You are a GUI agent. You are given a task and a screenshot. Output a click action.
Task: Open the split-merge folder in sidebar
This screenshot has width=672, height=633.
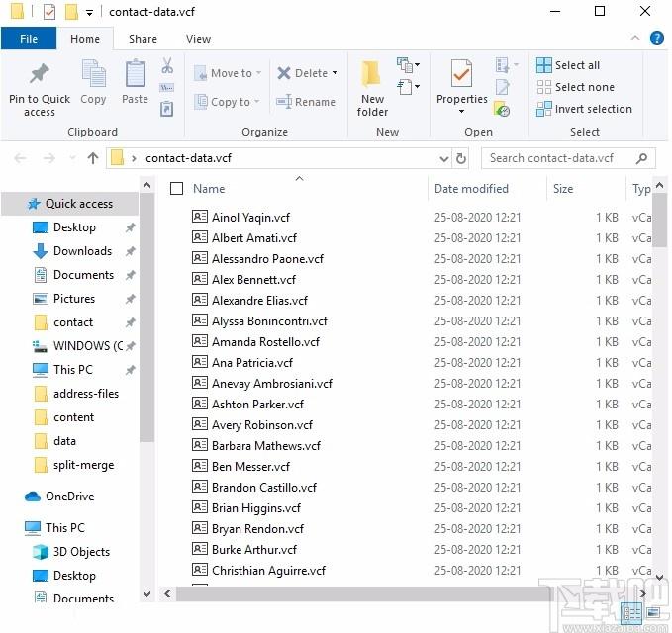point(73,465)
